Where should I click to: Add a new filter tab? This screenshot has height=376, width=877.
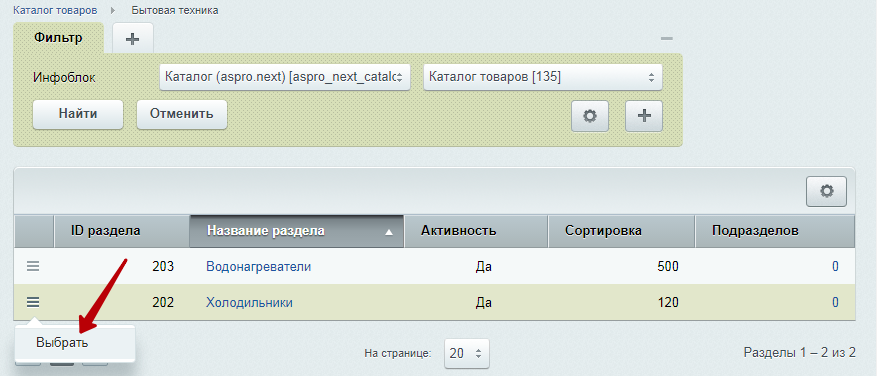[x=133, y=39]
